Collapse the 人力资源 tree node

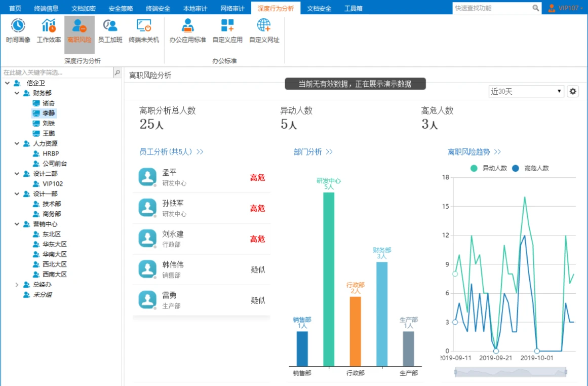coord(17,143)
